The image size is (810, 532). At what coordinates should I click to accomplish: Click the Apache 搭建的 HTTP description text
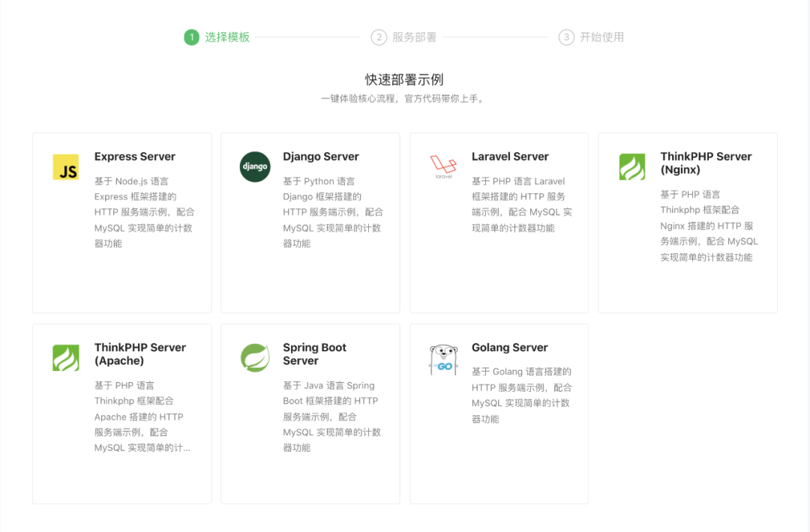142,417
